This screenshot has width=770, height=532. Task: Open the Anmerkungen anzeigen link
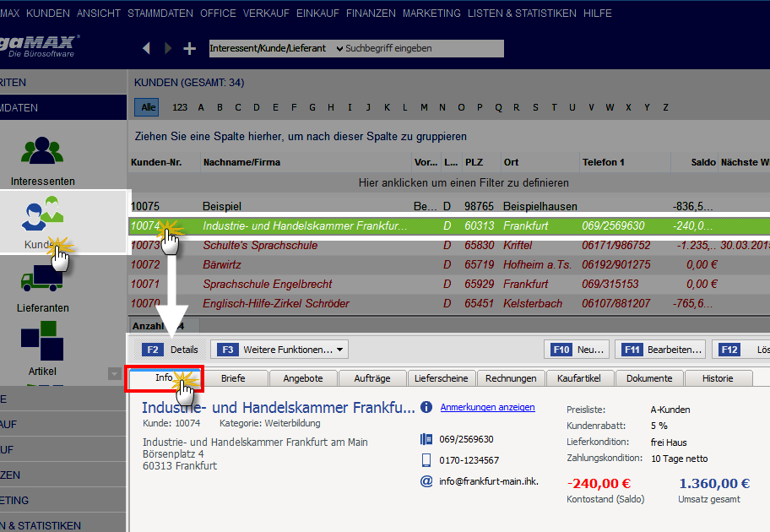(x=488, y=407)
